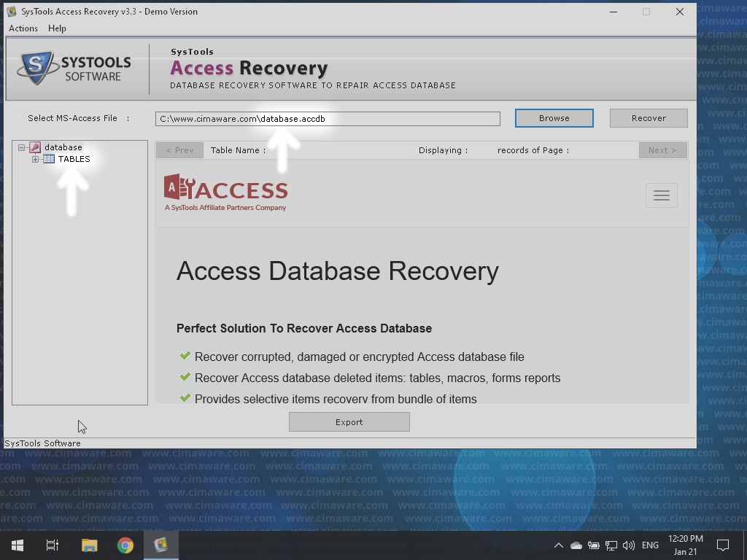Open the Actions menu
This screenshot has height=560, width=747.
point(23,28)
